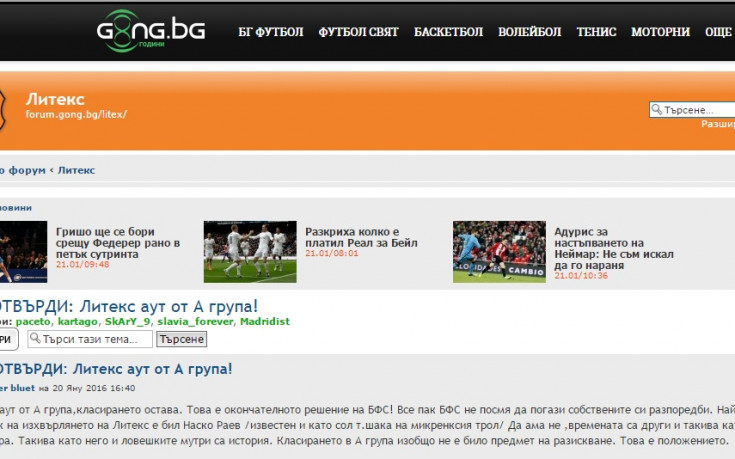Open topic title Литекс аут от А група

click(129, 306)
